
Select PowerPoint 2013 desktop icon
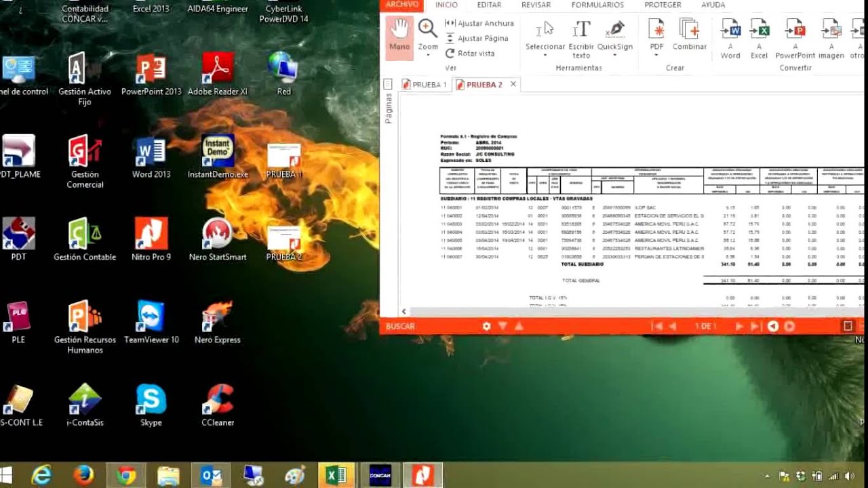click(x=151, y=75)
